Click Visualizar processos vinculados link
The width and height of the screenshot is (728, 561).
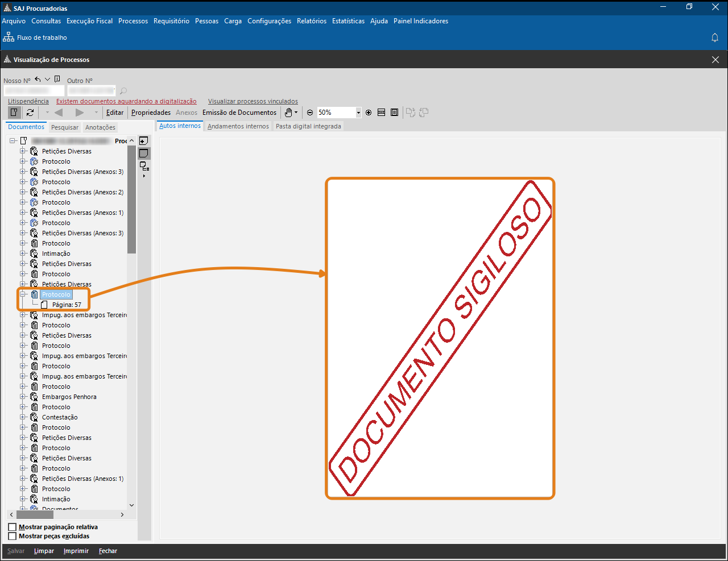253,101
